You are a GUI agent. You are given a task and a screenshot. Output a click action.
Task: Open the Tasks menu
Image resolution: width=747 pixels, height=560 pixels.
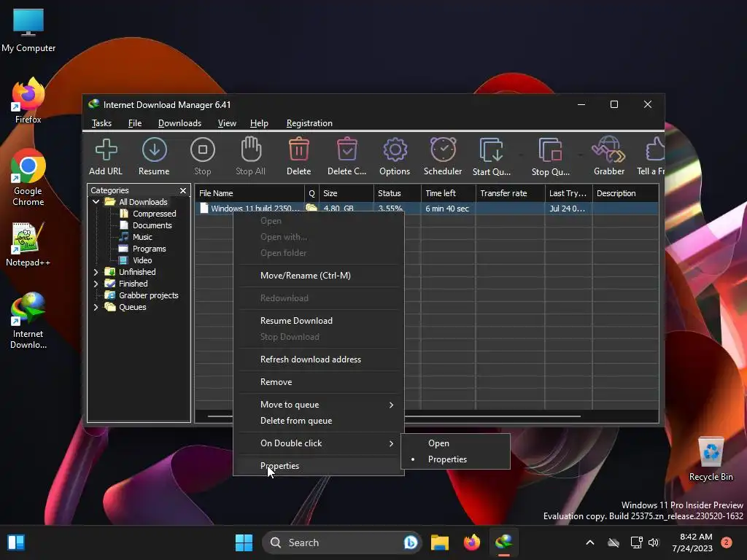pos(101,123)
